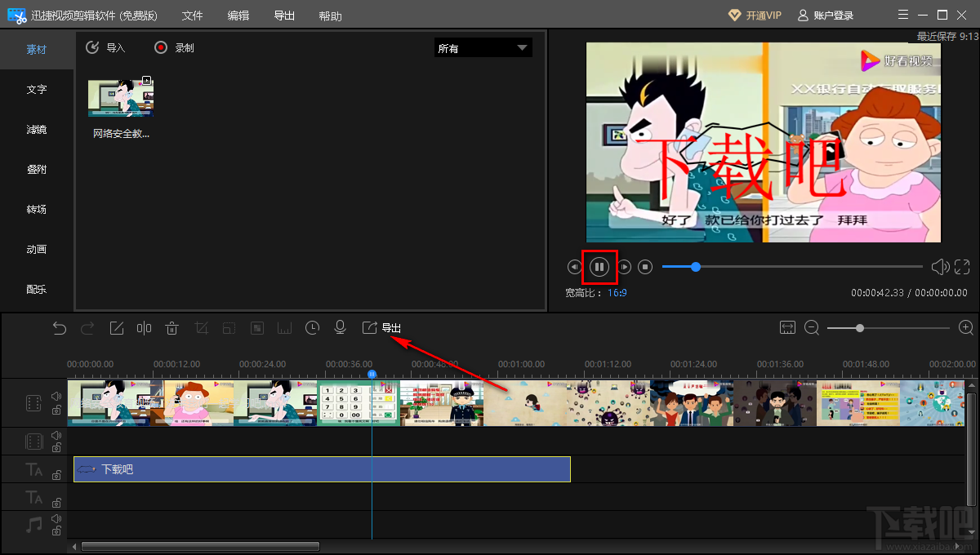This screenshot has width=980, height=555.
Task: Delete the selected clip with trash icon
Action: click(172, 328)
